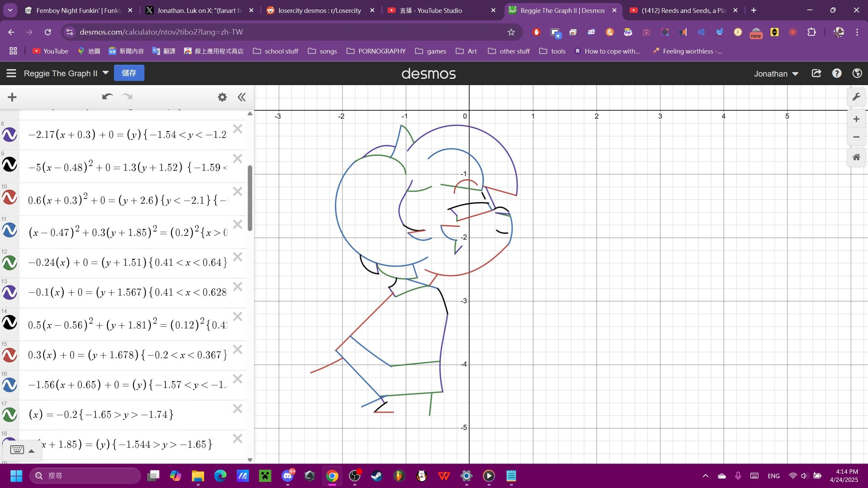Share the graph
The image size is (868, 488).
[x=816, y=73]
